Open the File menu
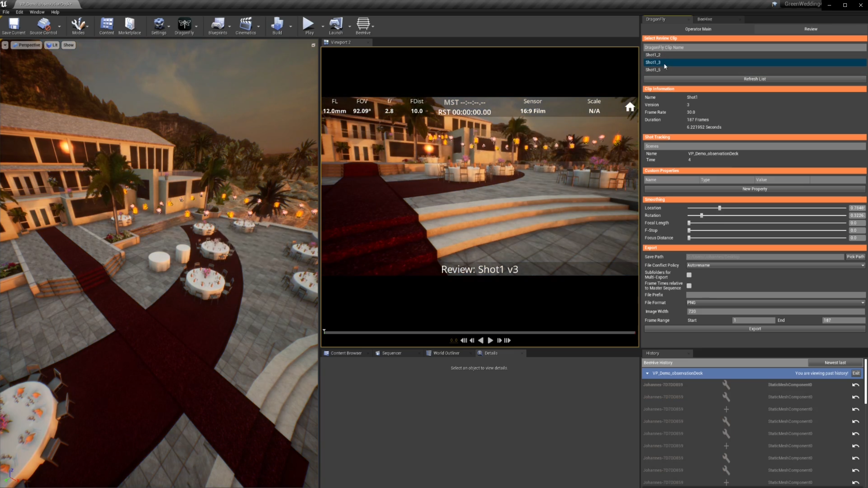 tap(6, 12)
